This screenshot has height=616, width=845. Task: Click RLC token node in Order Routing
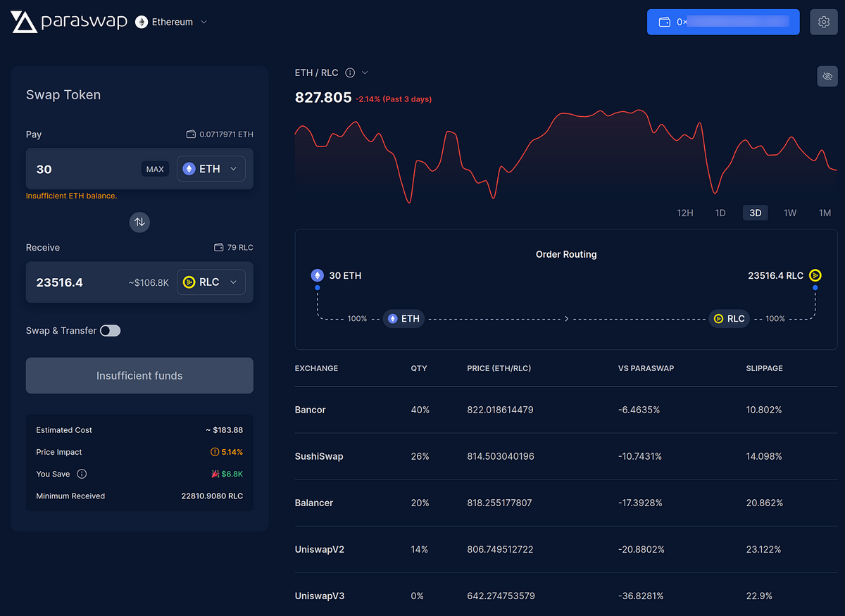728,318
